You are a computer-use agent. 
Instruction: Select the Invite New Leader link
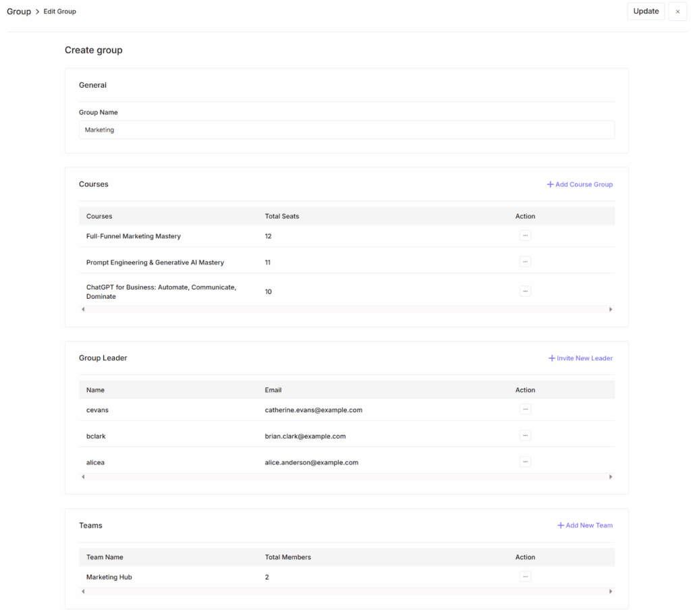584,358
